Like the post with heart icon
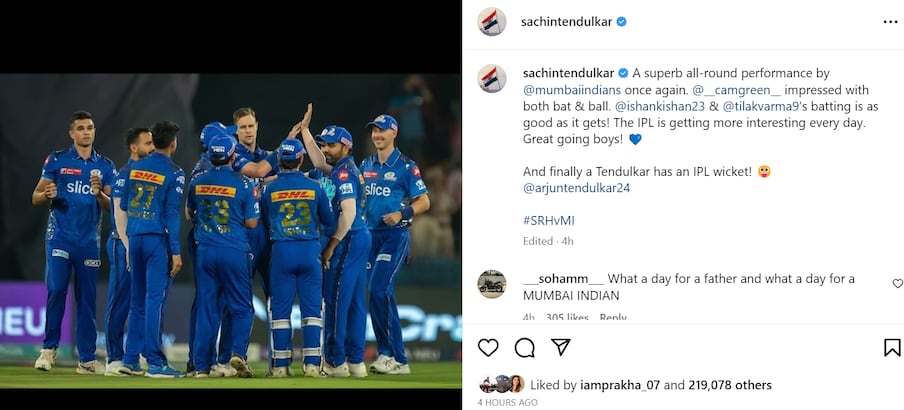 (x=488, y=347)
